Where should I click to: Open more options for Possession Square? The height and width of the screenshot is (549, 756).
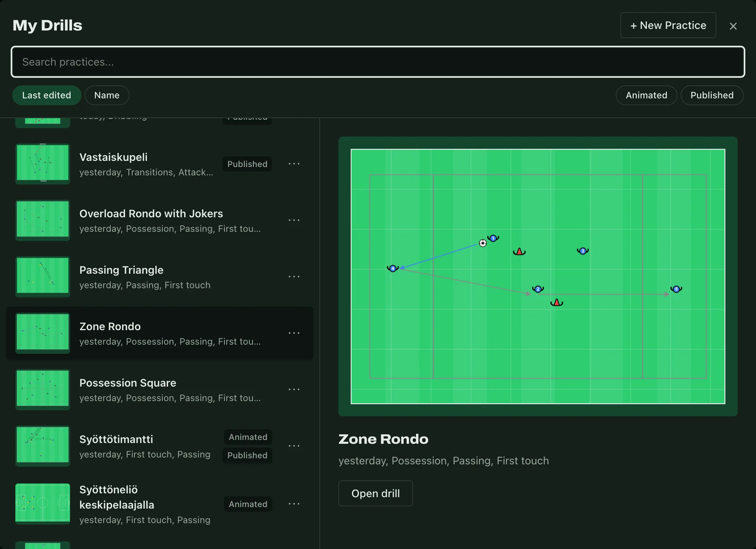pyautogui.click(x=294, y=390)
